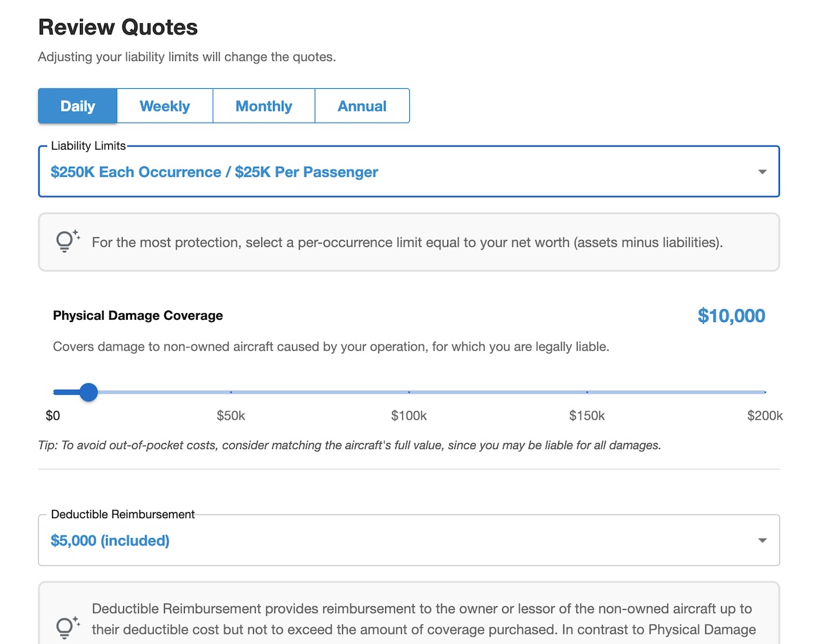The width and height of the screenshot is (821, 644).
Task: Click the Review Quotes page heading
Action: coord(118,27)
